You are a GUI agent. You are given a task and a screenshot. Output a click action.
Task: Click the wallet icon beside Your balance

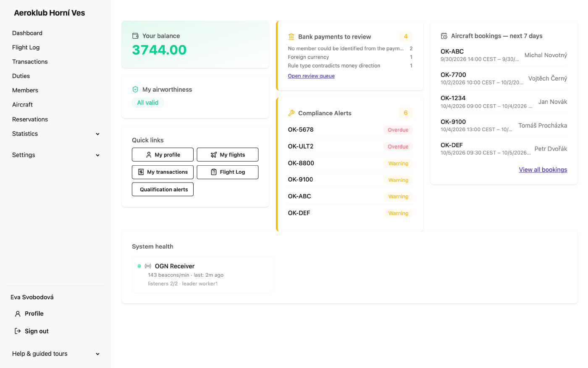pyautogui.click(x=135, y=36)
